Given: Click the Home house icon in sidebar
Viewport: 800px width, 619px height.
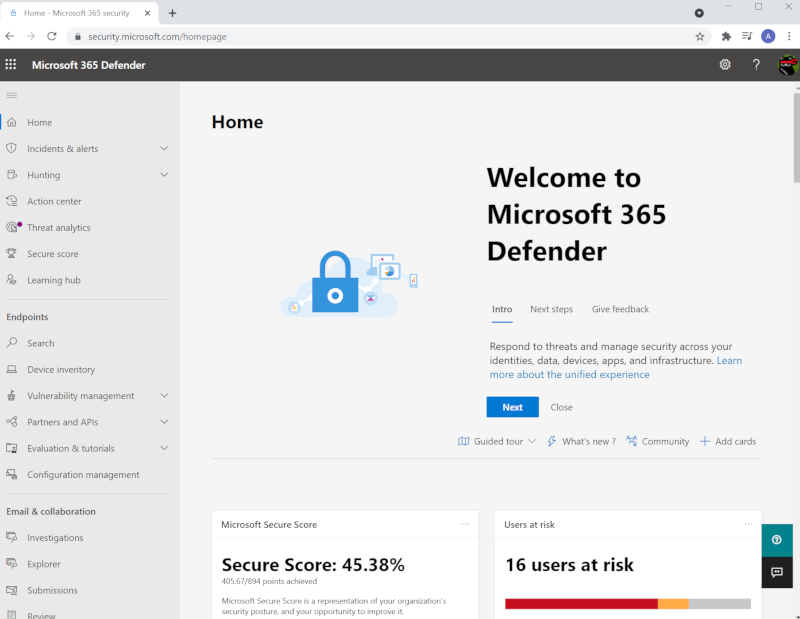Looking at the screenshot, I should [12, 122].
